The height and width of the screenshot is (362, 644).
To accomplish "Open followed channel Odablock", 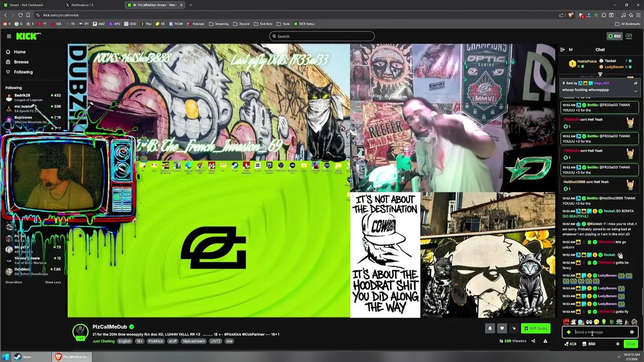I will (x=33, y=271).
